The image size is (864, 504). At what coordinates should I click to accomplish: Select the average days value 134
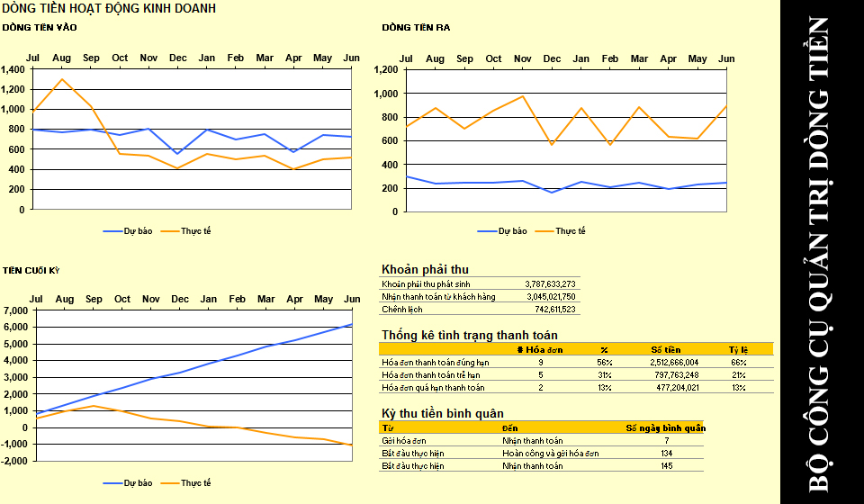(667, 454)
